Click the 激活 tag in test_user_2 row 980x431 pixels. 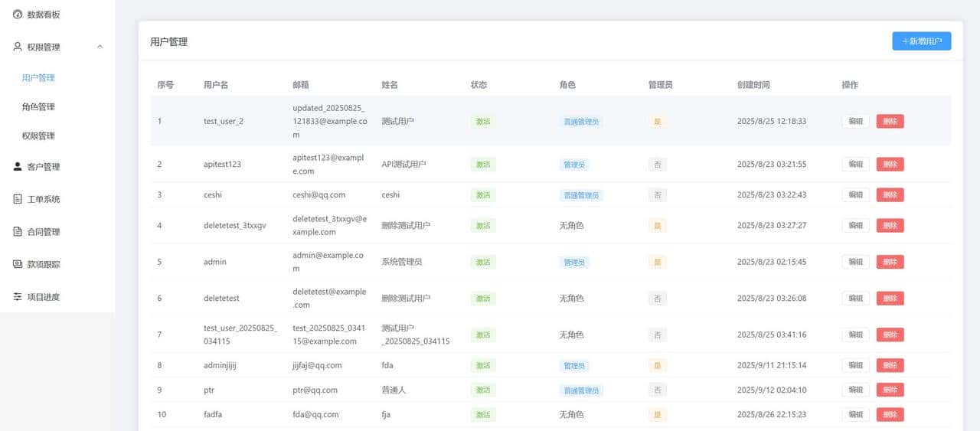(x=483, y=121)
